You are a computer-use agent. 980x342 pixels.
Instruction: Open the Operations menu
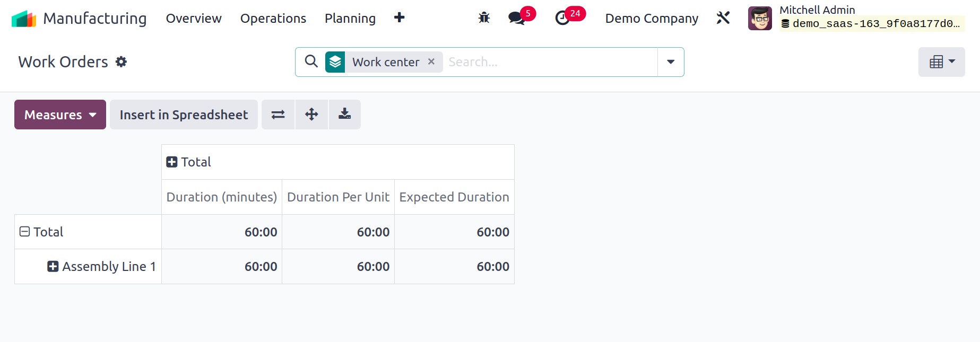pyautogui.click(x=273, y=19)
